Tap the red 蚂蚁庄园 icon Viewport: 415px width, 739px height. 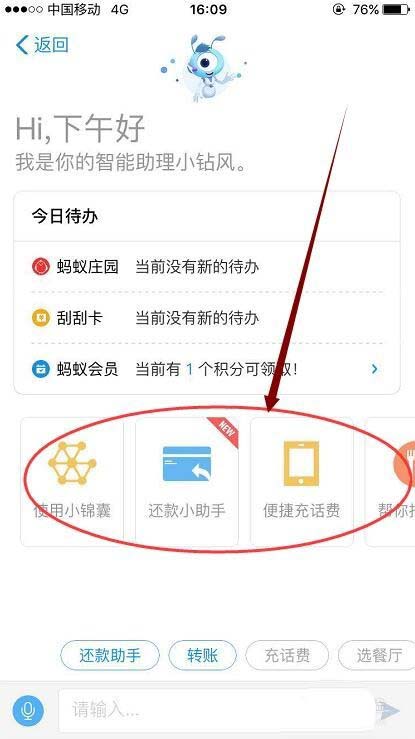coord(41,267)
